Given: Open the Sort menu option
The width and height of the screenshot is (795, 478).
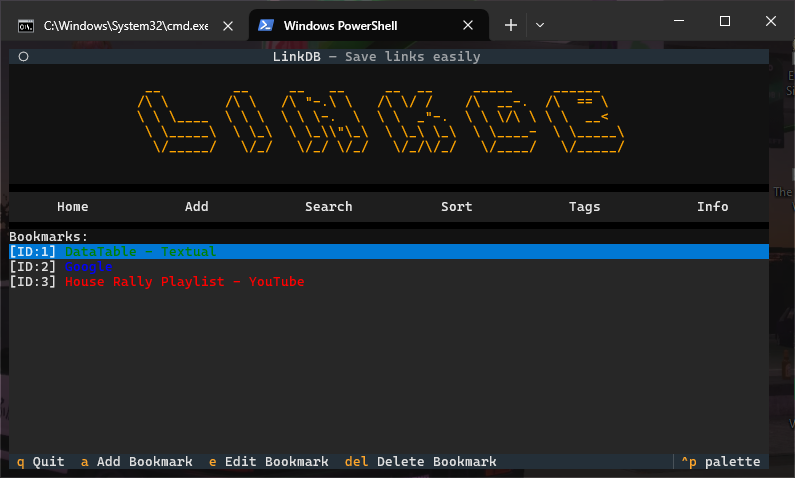Looking at the screenshot, I should (x=457, y=206).
